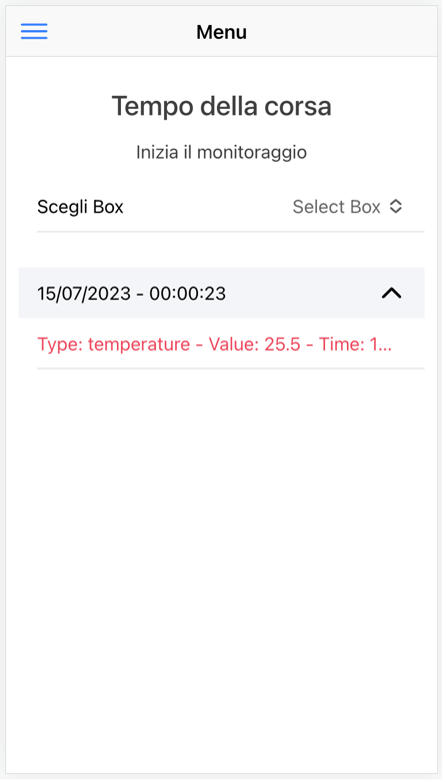
Task: Open the Select Box dropdown
Action: (348, 206)
